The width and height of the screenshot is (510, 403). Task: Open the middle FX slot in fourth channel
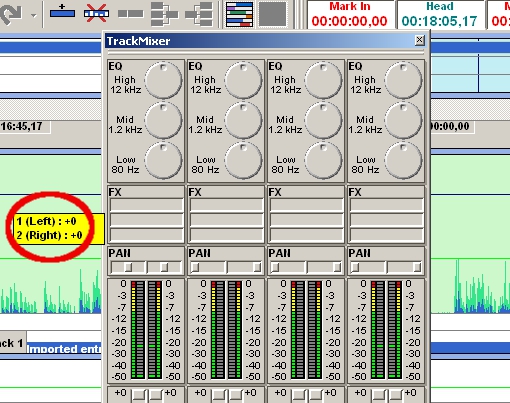(386, 220)
